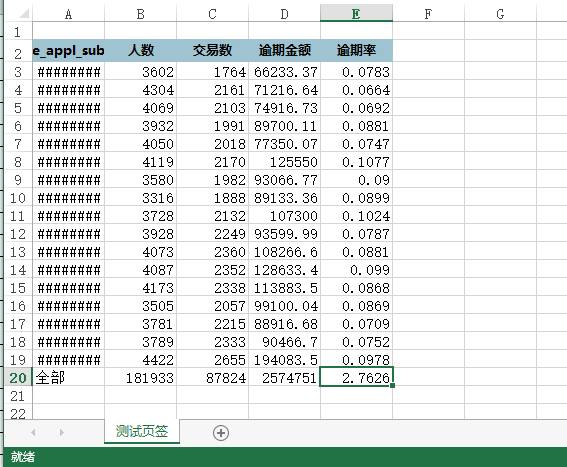Click previous sheet navigation arrow

[x=33, y=432]
